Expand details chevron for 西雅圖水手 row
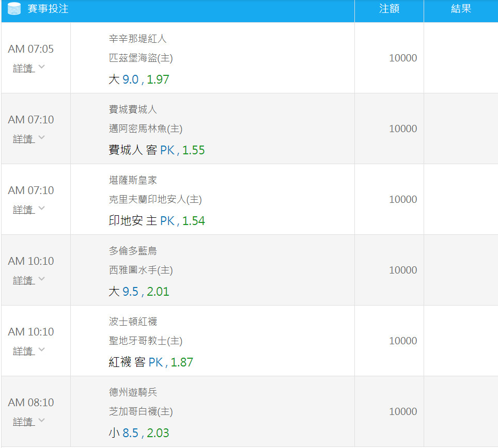 pos(42,279)
